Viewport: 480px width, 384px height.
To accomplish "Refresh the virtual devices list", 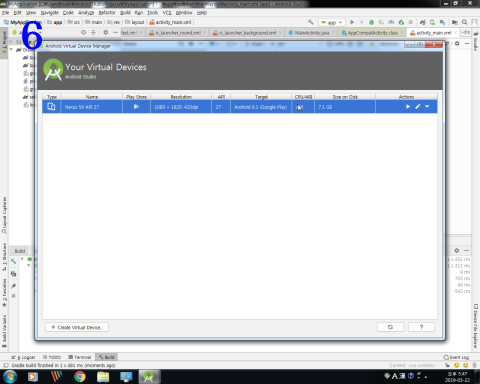I will click(390, 327).
